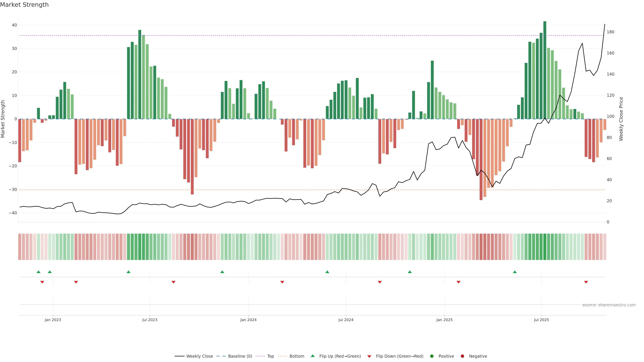
Task: Click the flip-down marker after Jan 2025
Action: pos(459,282)
